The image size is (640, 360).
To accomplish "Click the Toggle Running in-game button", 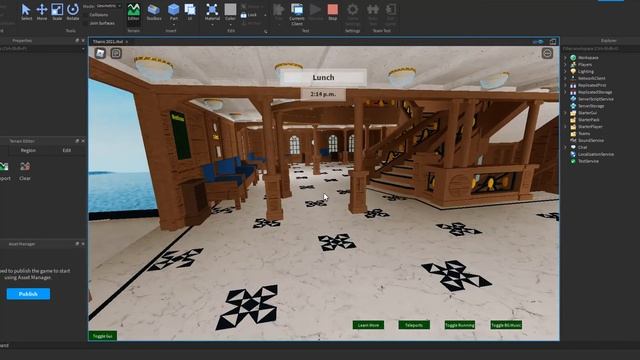I will pos(460,325).
